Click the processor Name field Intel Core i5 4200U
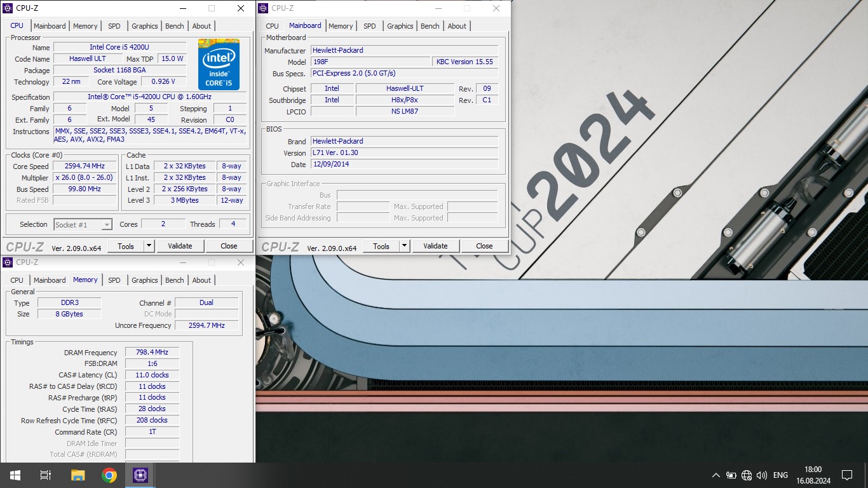The image size is (868, 488). (x=120, y=47)
